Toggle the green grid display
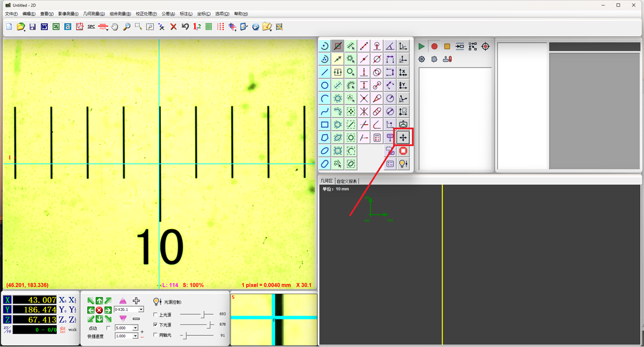The height and width of the screenshot is (347, 644). pos(209,27)
